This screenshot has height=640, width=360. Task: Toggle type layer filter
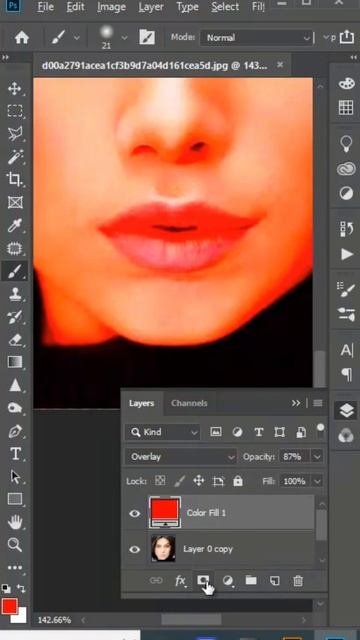point(259,432)
